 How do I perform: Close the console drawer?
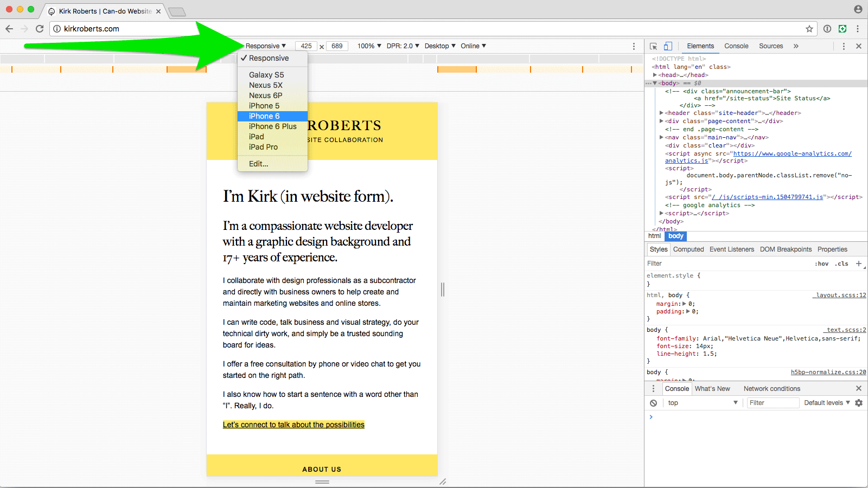[859, 388]
